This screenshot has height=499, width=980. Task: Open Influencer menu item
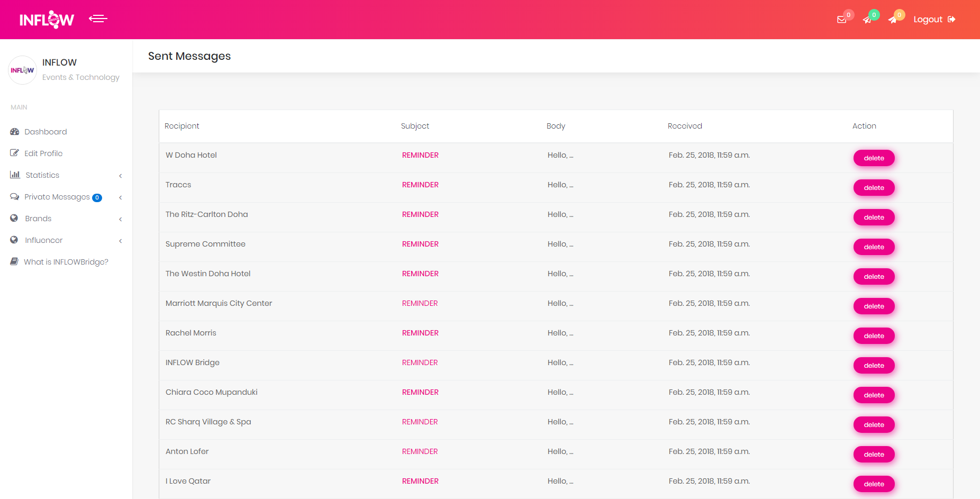[x=44, y=240]
